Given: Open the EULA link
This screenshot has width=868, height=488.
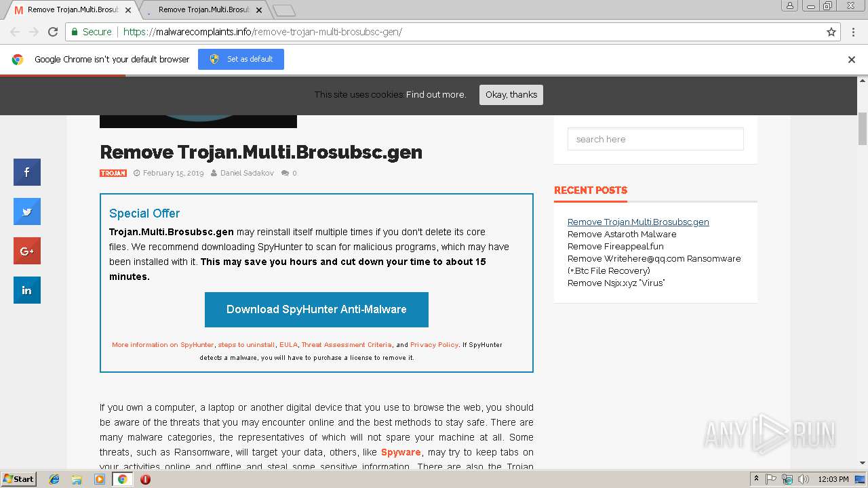Looking at the screenshot, I should (288, 344).
